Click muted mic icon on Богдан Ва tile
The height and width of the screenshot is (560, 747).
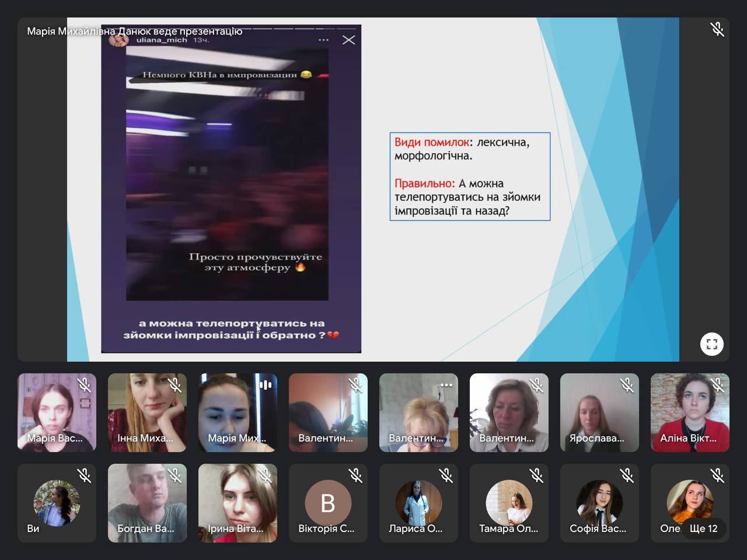click(x=175, y=475)
